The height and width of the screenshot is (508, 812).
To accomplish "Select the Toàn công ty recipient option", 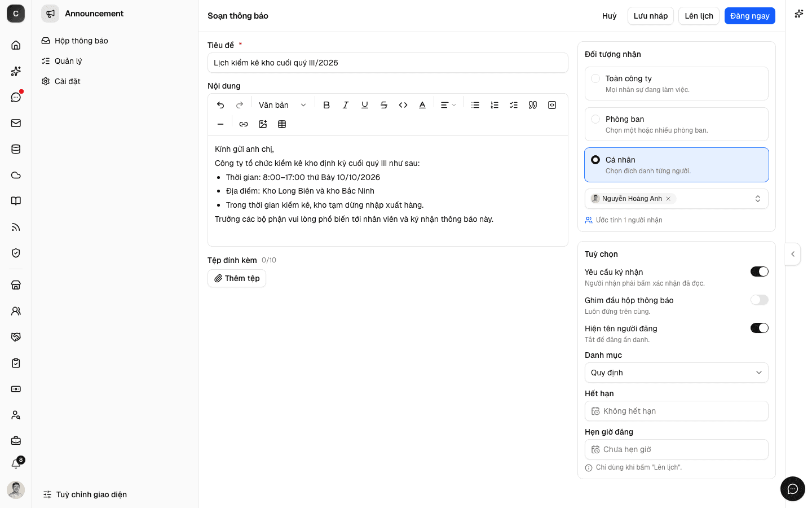I will tap(677, 84).
